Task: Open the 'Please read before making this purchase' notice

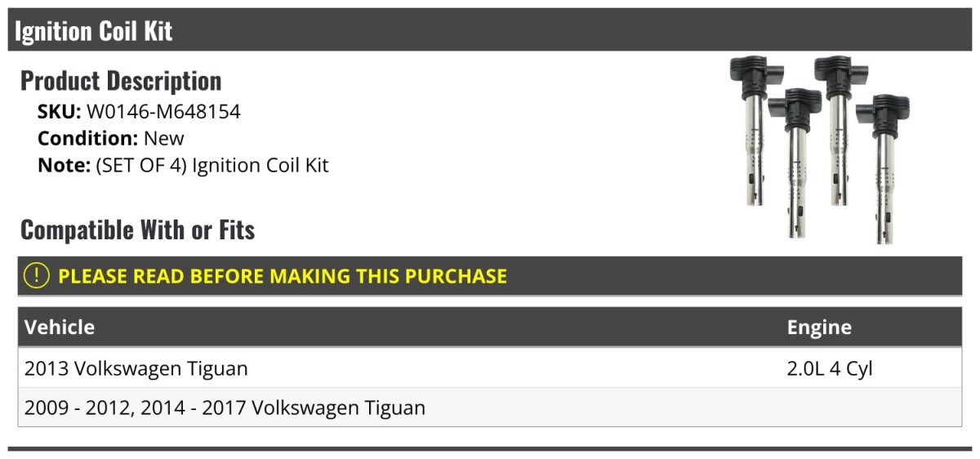Action: click(282, 276)
